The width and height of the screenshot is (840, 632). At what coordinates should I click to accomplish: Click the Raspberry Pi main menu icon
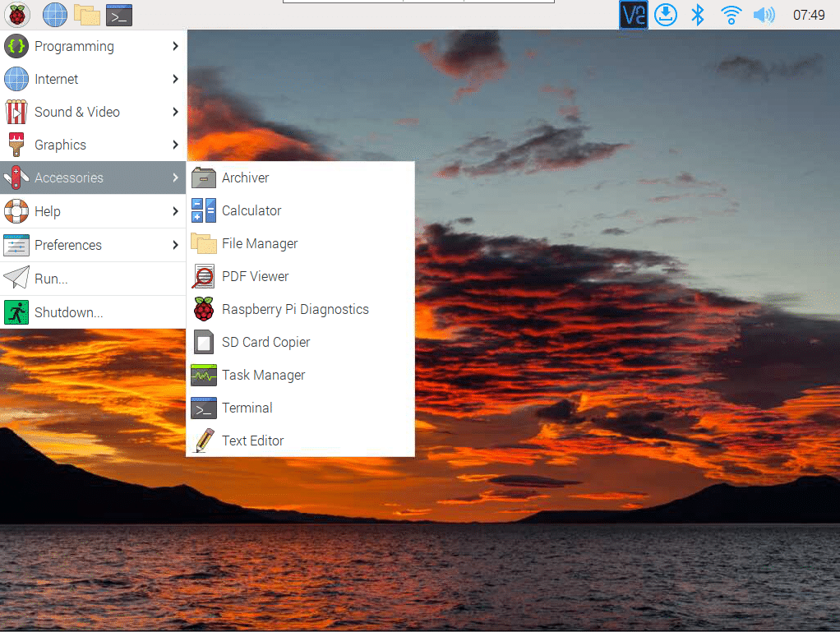(16, 14)
